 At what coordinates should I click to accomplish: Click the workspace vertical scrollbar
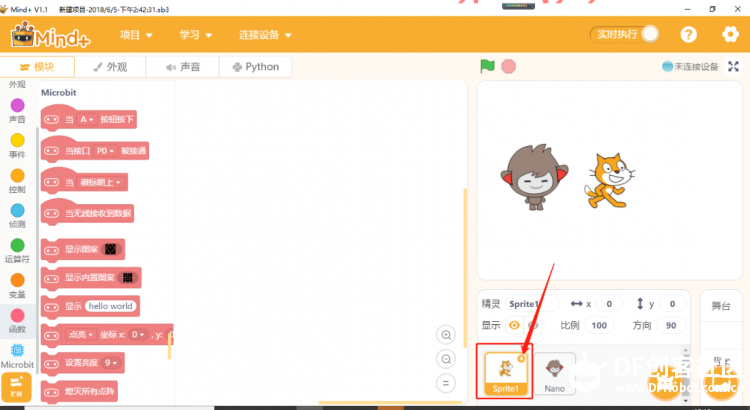463,268
